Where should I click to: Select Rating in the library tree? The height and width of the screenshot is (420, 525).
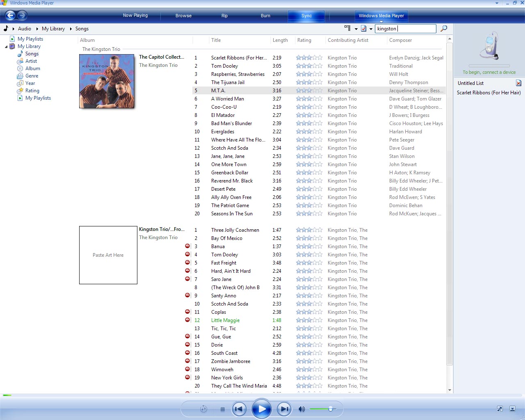[32, 91]
